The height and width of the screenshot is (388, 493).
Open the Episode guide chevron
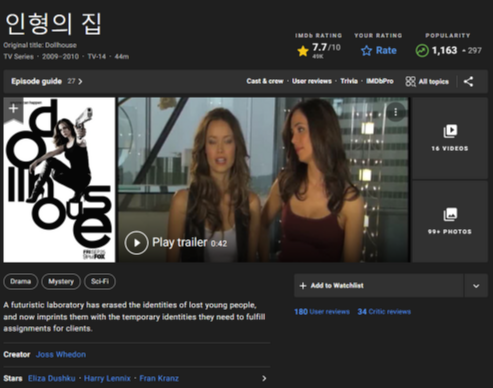tap(80, 81)
